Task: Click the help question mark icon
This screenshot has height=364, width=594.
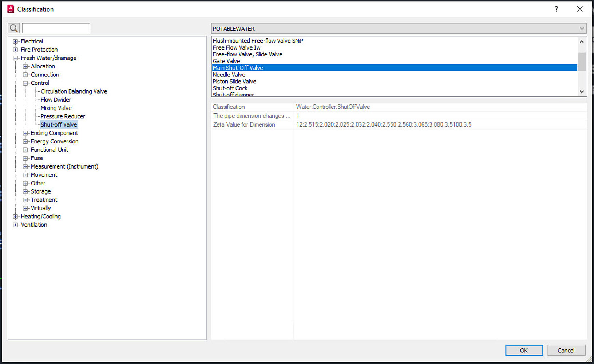Action: (556, 9)
